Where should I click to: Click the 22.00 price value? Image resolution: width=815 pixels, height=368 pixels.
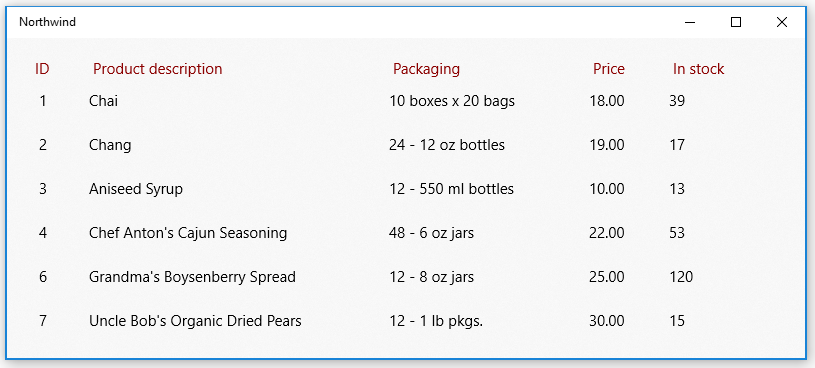(x=607, y=232)
